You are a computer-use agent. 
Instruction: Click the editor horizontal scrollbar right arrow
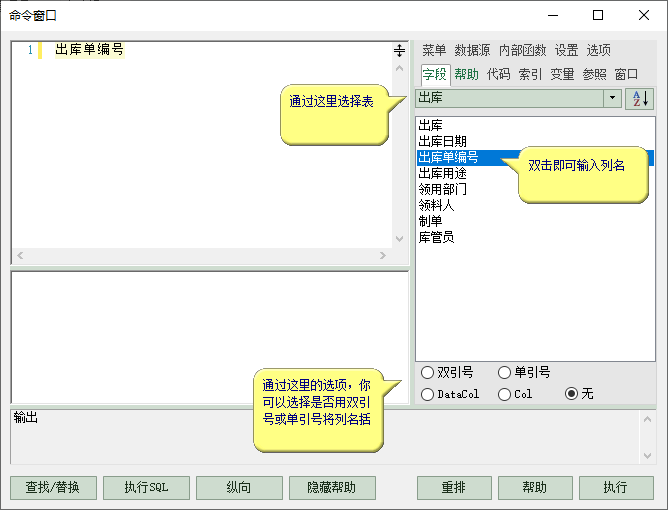[x=382, y=256]
